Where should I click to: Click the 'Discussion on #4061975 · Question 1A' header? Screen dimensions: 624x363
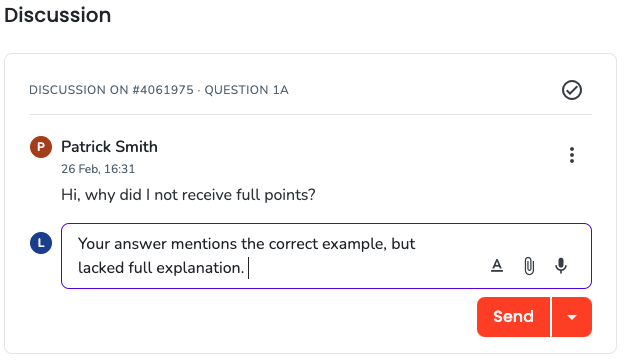[x=159, y=90]
